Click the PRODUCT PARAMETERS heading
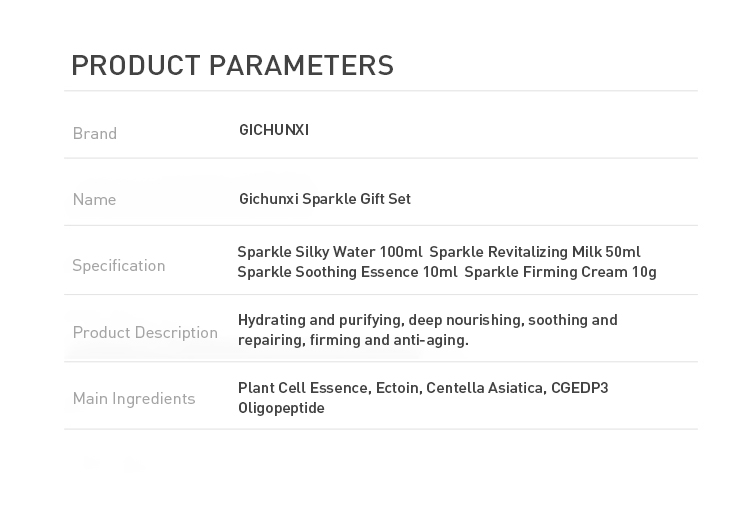 point(232,66)
